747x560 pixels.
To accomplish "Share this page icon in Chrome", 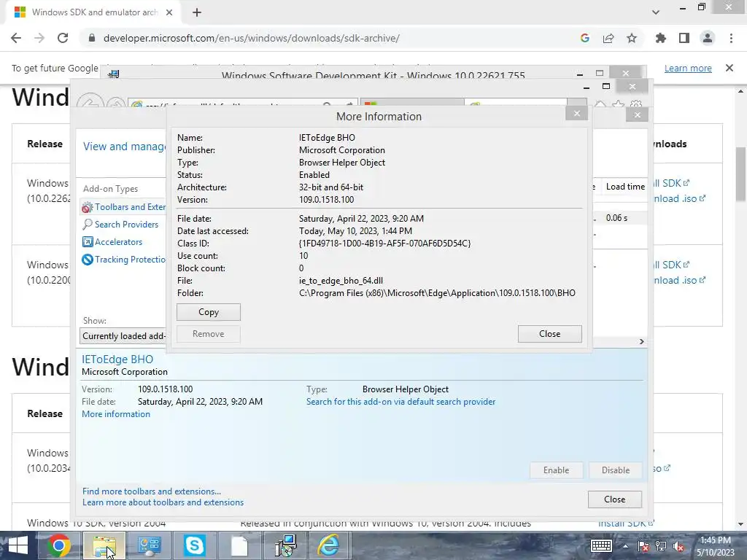I will (x=608, y=38).
